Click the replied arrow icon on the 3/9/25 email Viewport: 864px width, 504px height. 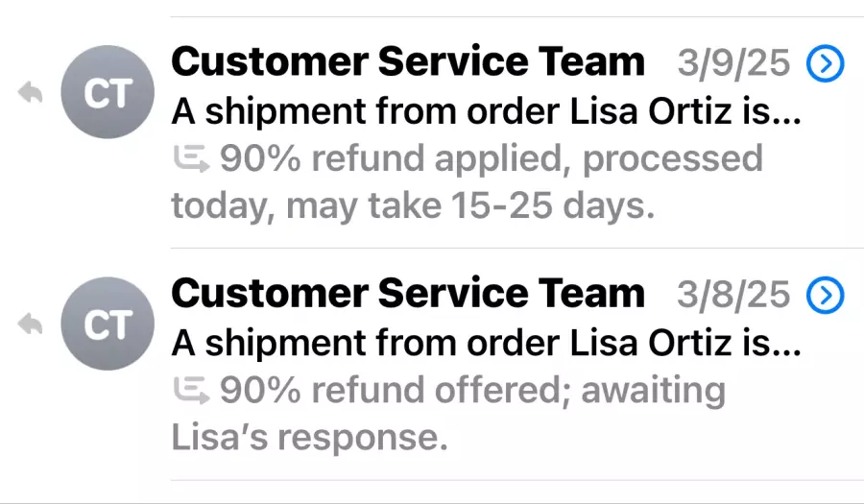click(x=31, y=93)
